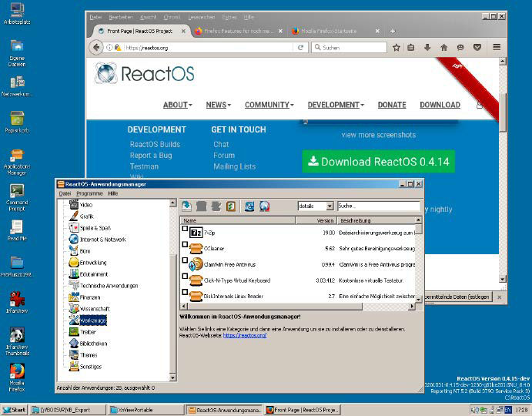Check the 7-Zip checkbox
532x416 pixels.
point(185,229)
